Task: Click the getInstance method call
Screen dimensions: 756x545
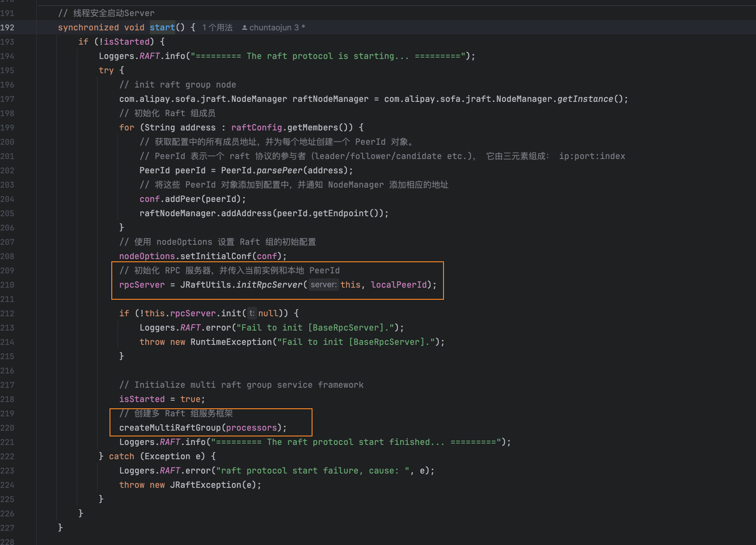Action: 585,99
